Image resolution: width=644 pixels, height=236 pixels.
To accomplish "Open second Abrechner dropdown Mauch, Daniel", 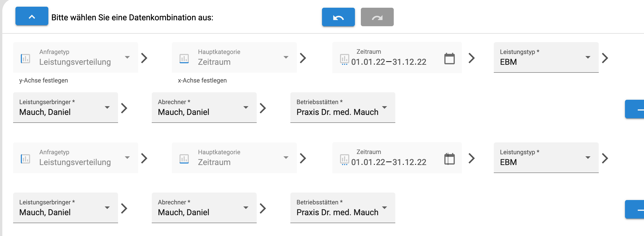I will click(x=204, y=208).
